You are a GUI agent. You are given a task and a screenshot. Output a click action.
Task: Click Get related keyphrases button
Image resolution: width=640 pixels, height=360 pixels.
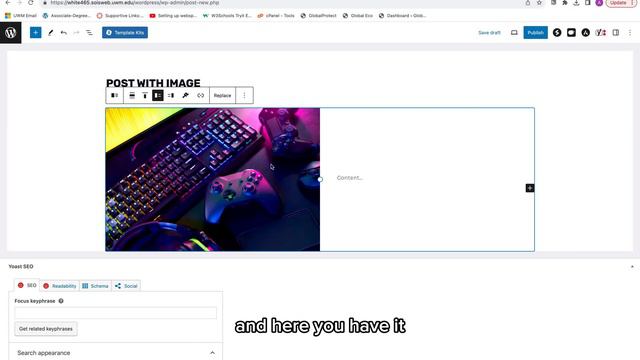[46, 329]
